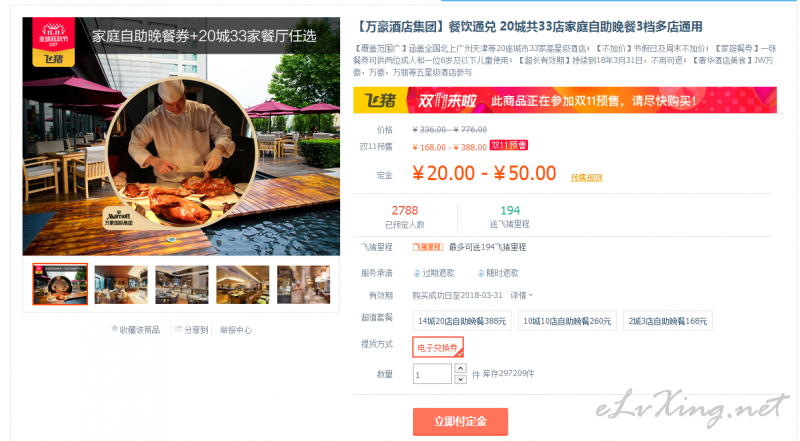Click the star icon to favorite this product

(114, 329)
